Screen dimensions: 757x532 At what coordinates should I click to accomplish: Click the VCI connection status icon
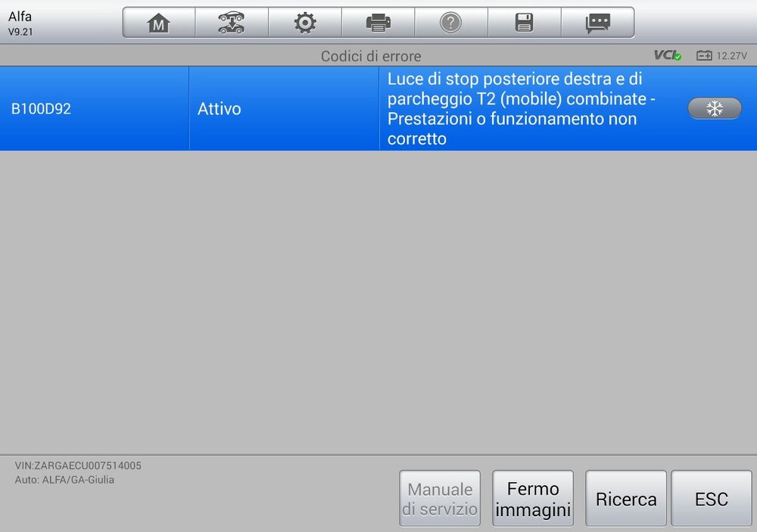click(x=664, y=54)
